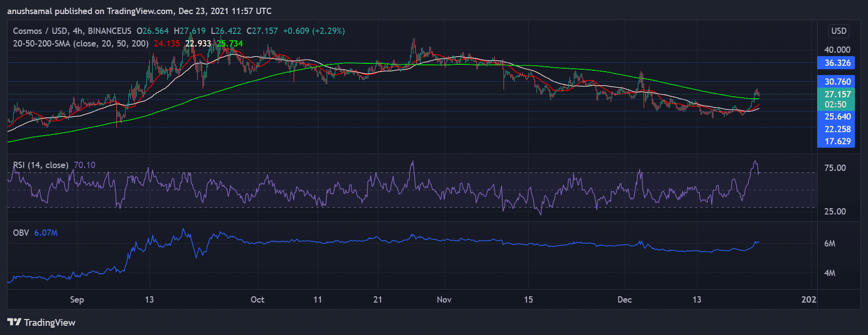Click the close price C27.157 value
868x335 pixels.
click(x=262, y=31)
